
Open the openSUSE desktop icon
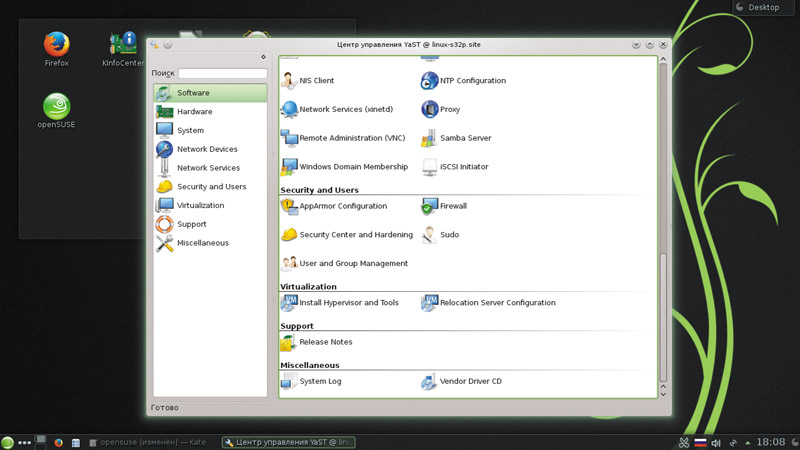56,111
